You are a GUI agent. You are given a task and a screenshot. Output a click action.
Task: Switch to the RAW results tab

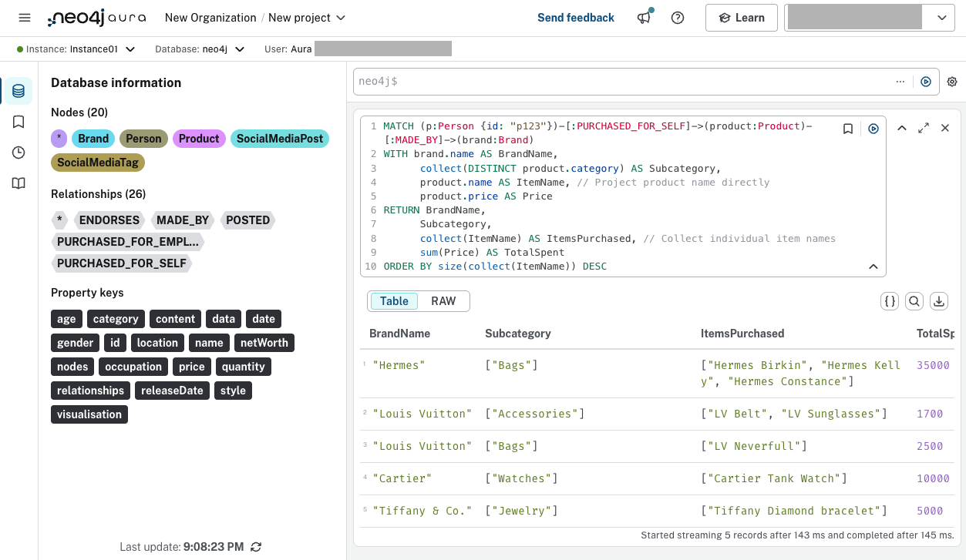point(444,301)
